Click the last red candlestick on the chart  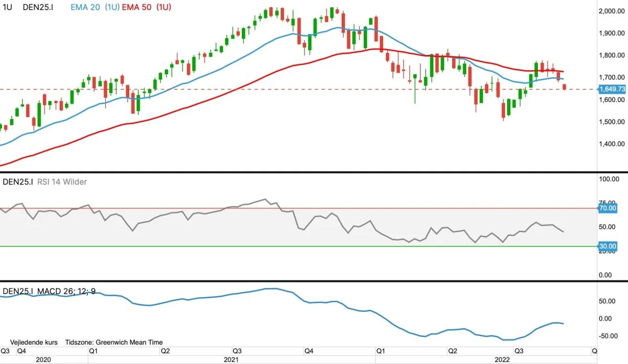[565, 87]
